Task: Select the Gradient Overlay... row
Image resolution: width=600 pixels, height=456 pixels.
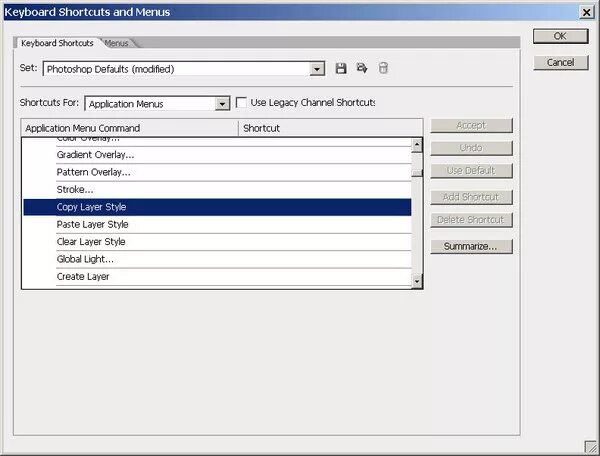Action: [217, 155]
